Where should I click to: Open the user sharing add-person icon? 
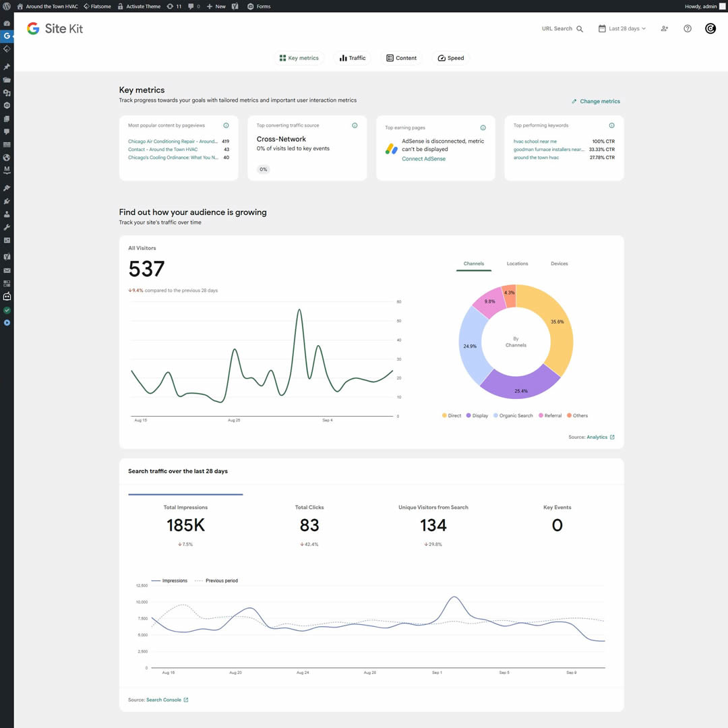point(665,28)
